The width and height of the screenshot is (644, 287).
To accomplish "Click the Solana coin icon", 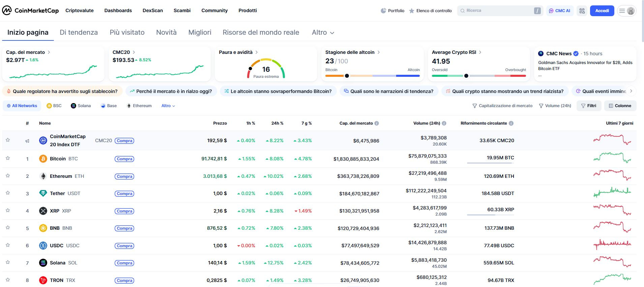I will pos(43,263).
